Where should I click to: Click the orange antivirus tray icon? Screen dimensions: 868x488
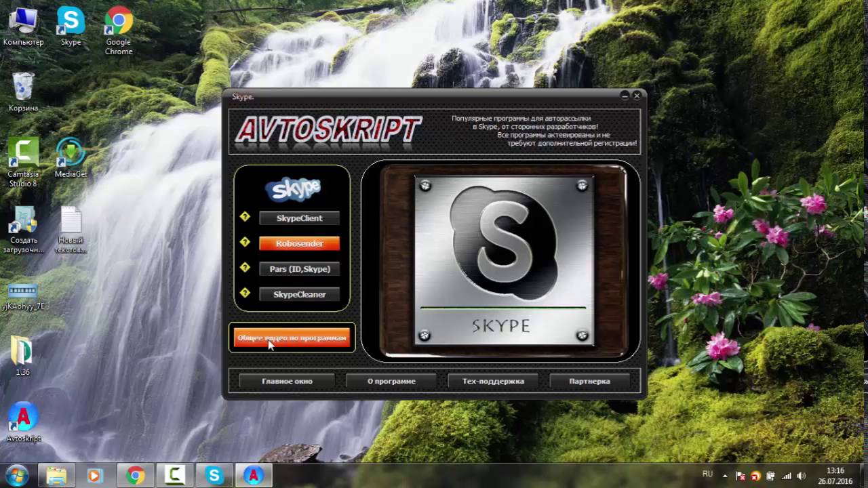[755, 476]
